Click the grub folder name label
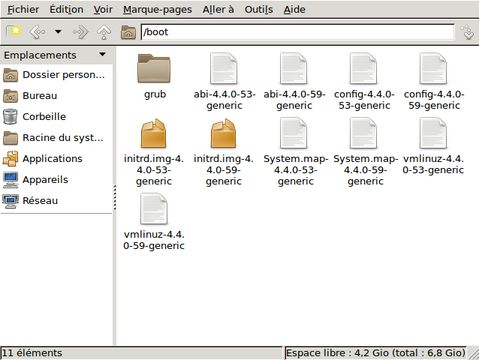479x360 pixels. (x=155, y=94)
